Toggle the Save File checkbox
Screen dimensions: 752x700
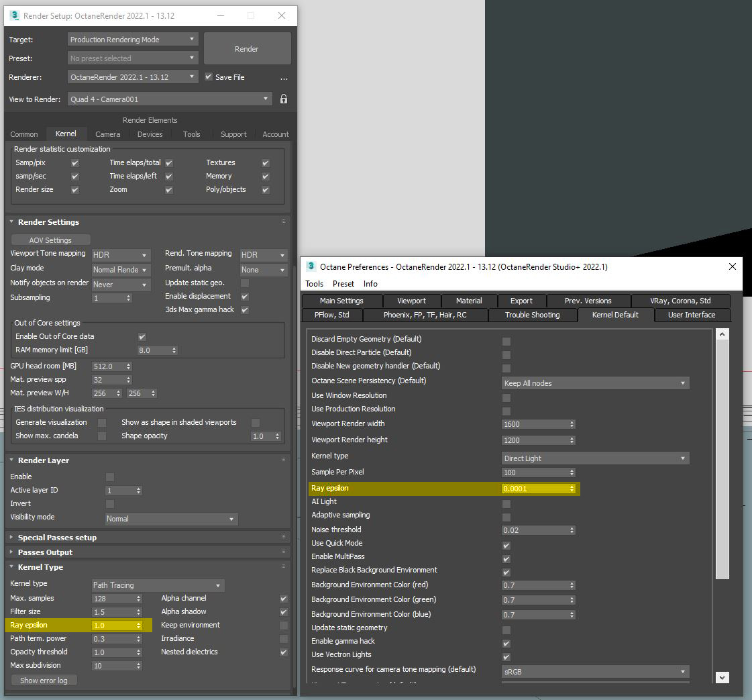pos(209,77)
